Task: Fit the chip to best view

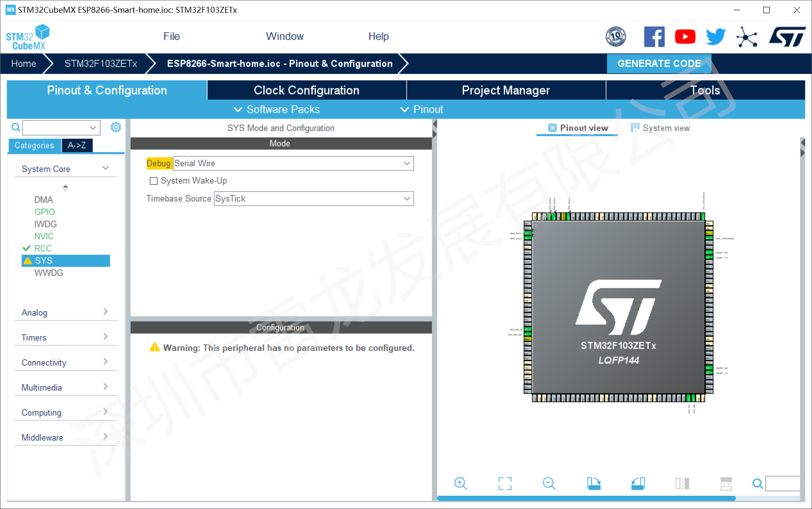Action: 505,483
